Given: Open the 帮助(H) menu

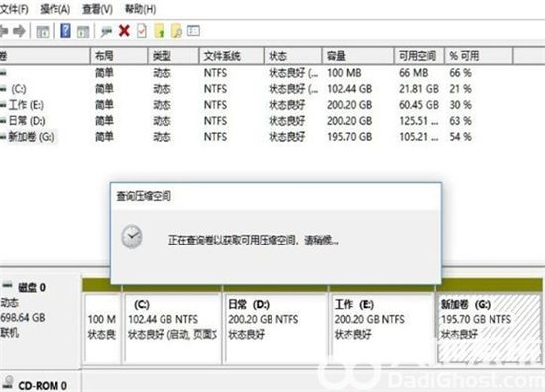Looking at the screenshot, I should (x=140, y=9).
